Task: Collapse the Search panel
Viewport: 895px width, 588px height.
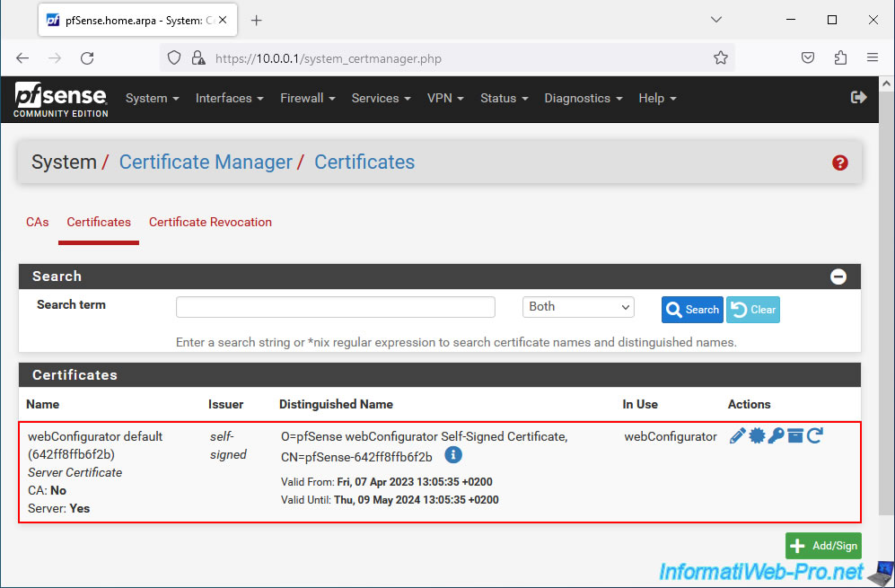Action: pyautogui.click(x=838, y=276)
